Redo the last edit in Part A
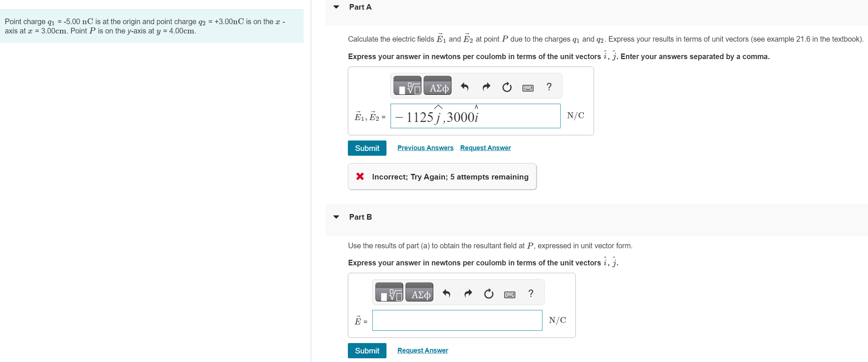The width and height of the screenshot is (868, 362). pyautogui.click(x=486, y=87)
